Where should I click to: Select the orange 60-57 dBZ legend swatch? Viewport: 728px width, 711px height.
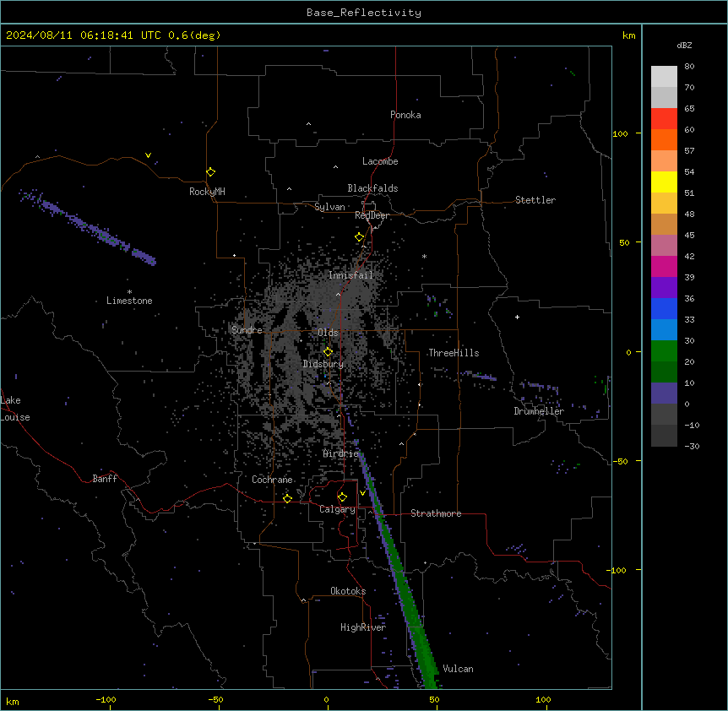pos(664,139)
